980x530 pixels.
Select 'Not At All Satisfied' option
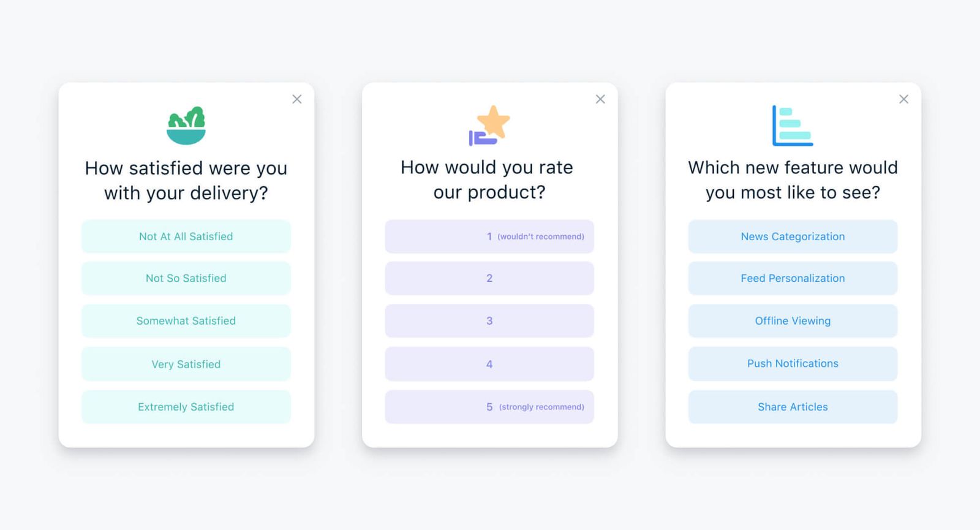pyautogui.click(x=186, y=237)
